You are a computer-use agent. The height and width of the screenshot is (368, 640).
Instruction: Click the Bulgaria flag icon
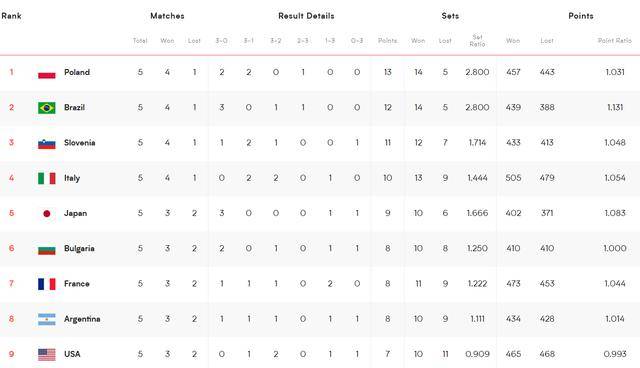tap(47, 249)
